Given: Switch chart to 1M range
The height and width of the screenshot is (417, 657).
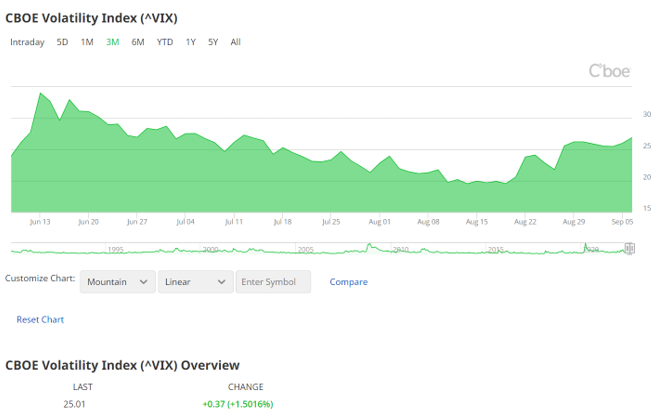Looking at the screenshot, I should click(87, 42).
